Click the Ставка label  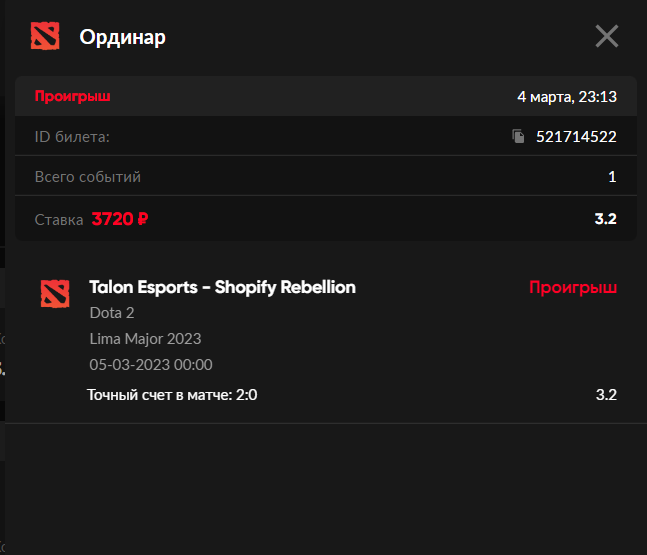pos(59,219)
